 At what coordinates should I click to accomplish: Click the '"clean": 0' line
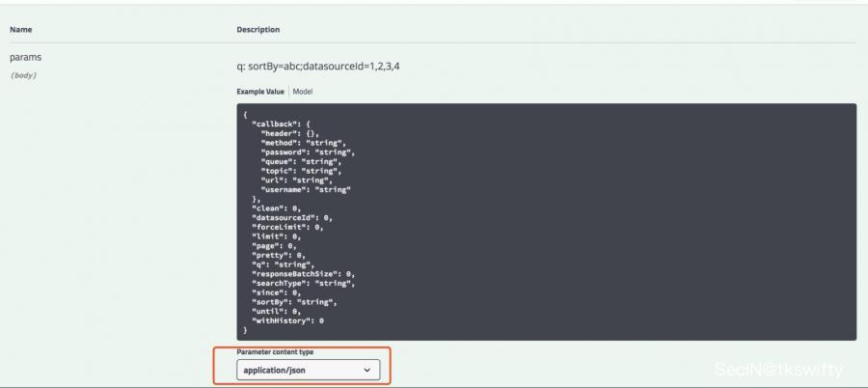pyautogui.click(x=276, y=208)
